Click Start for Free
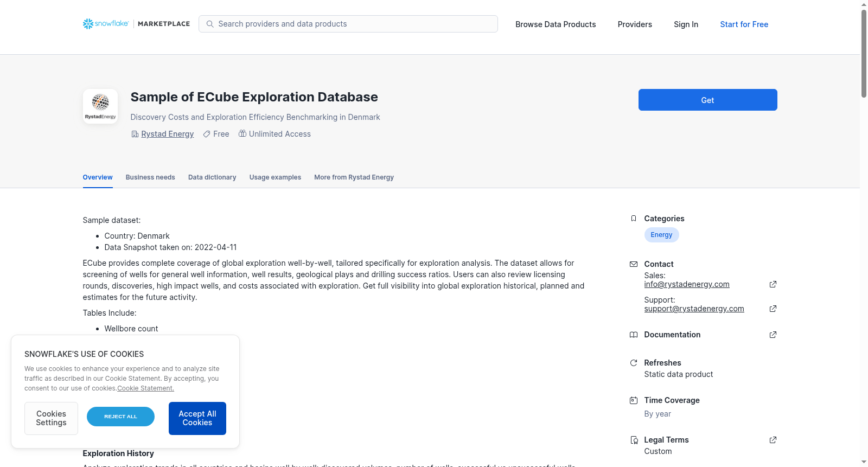 tap(744, 24)
